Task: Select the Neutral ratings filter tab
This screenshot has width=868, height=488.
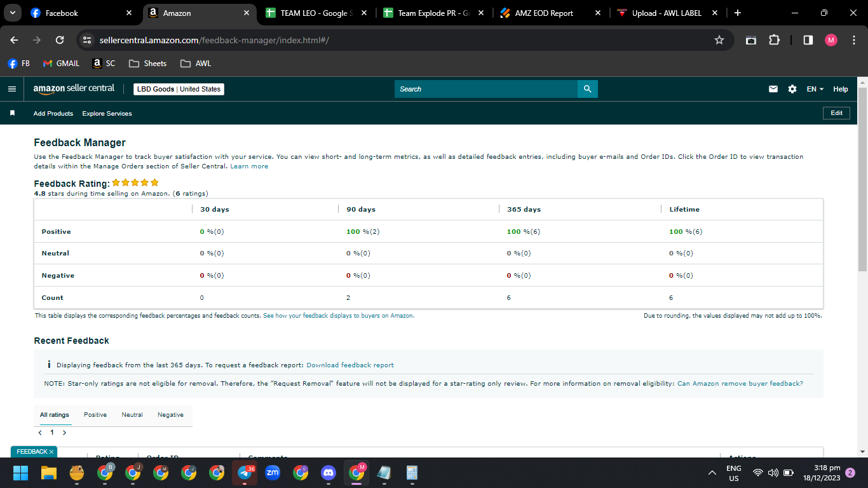Action: [132, 415]
